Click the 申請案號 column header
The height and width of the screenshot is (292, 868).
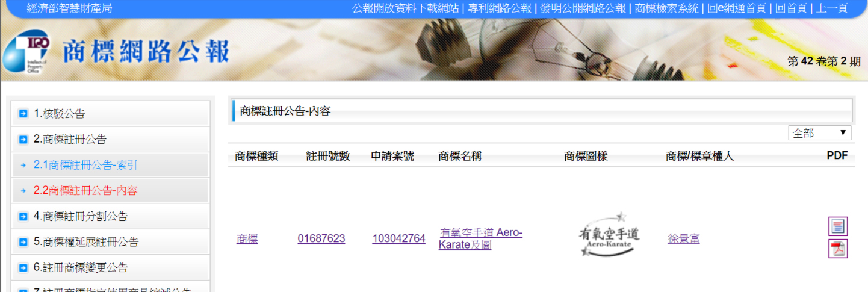point(392,157)
